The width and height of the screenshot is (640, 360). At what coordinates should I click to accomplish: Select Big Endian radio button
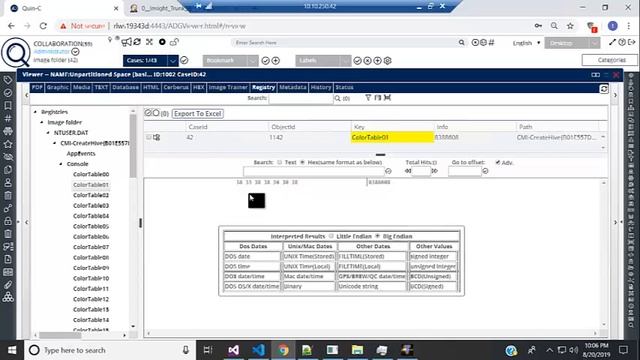tap(378, 236)
